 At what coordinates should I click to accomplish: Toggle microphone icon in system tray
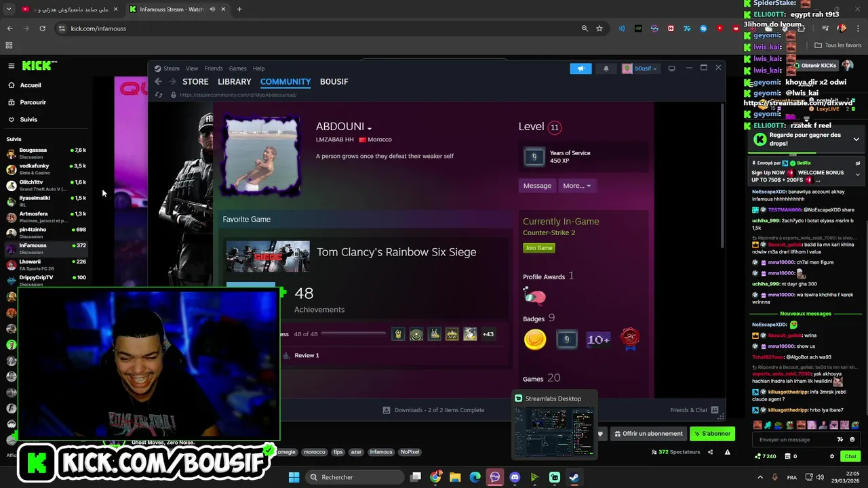(x=774, y=477)
